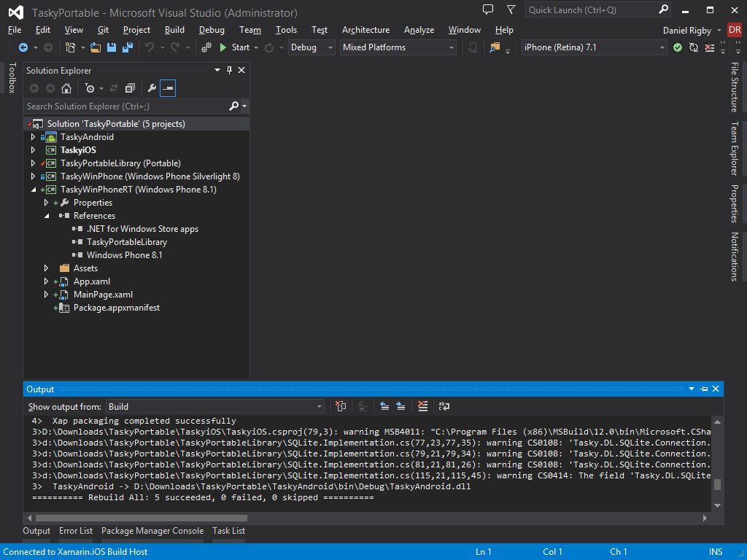Viewport: 747px width, 560px height.
Task: Open the iPhone (Retina) 7.1 device dropdown
Action: pyautogui.click(x=594, y=47)
